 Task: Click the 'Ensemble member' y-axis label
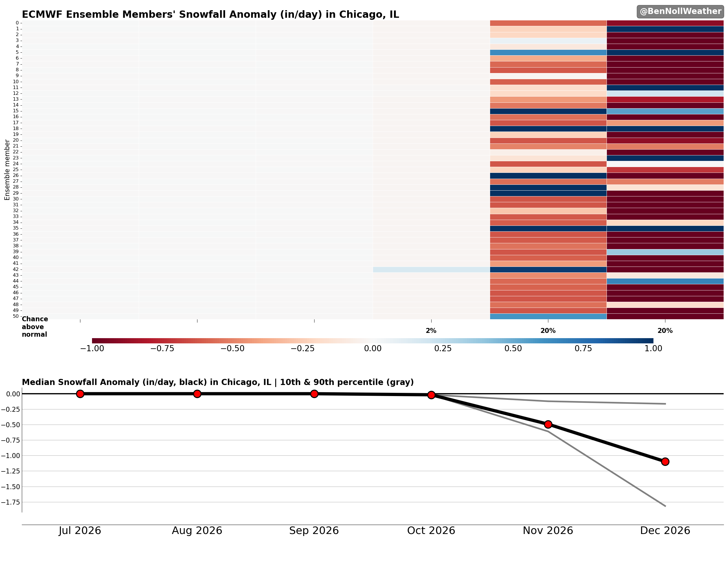click(x=7, y=170)
